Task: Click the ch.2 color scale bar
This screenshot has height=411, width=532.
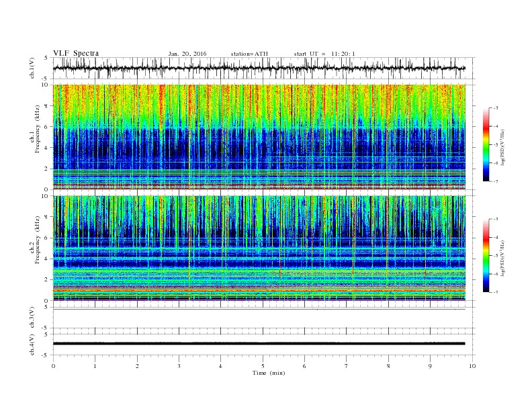Action: [486, 255]
